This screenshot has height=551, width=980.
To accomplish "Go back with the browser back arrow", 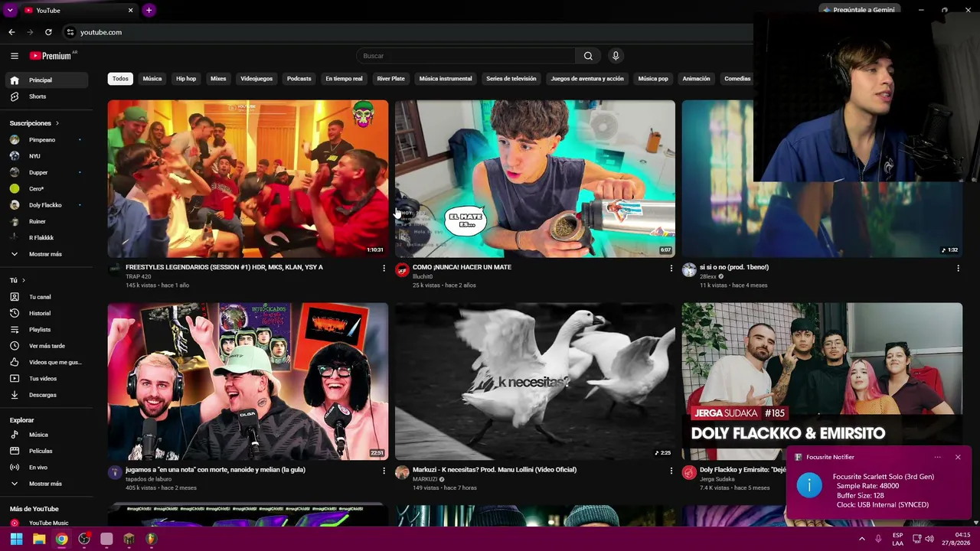I will click(x=11, y=32).
